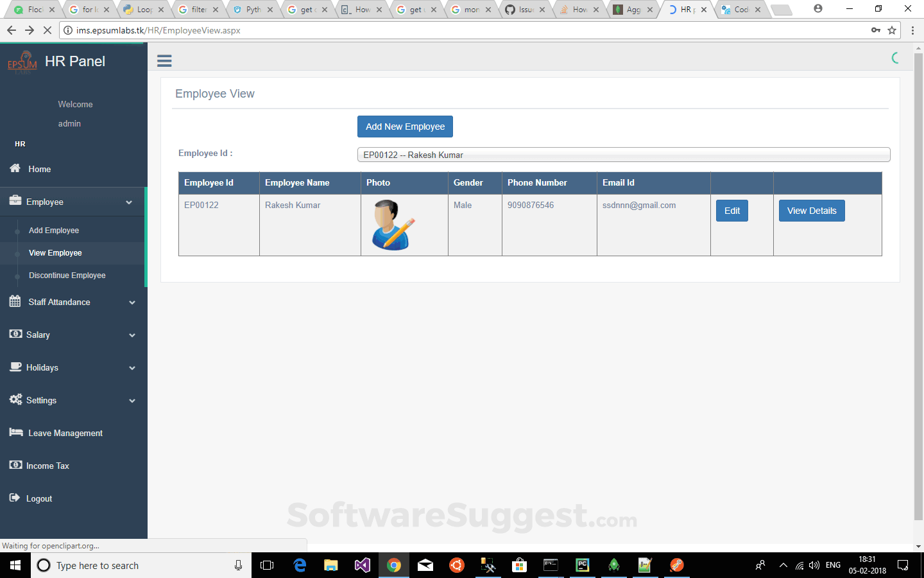
Task: Click Rakesh Kumar's photo thumbnail
Action: pyautogui.click(x=393, y=224)
